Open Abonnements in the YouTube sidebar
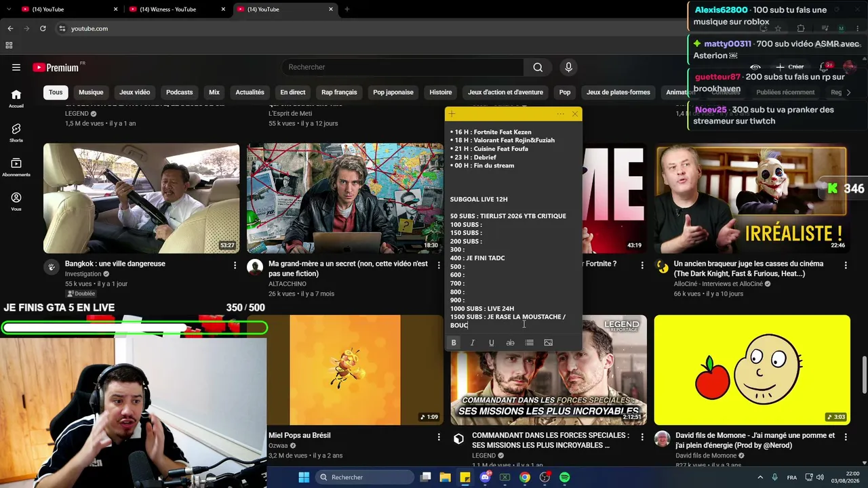The image size is (868, 488). (16, 167)
